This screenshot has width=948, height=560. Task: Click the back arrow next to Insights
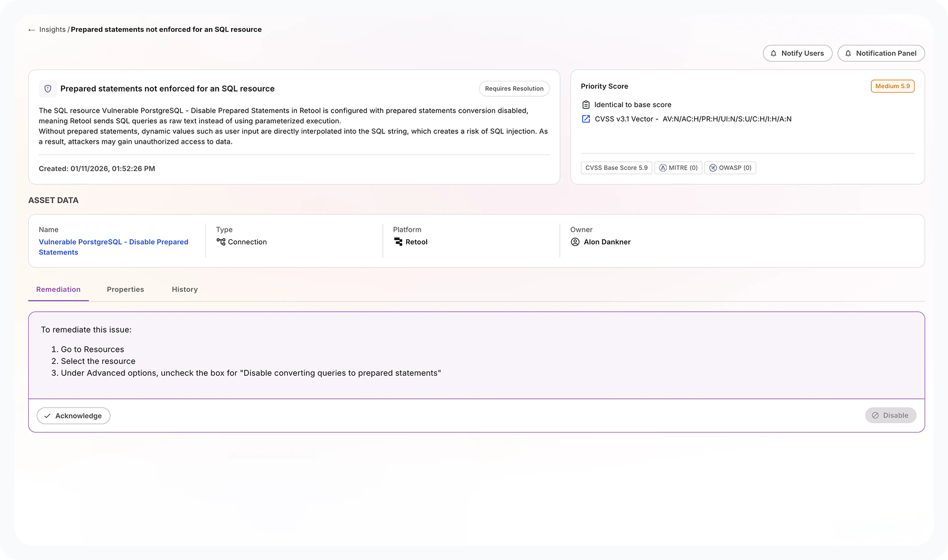32,30
